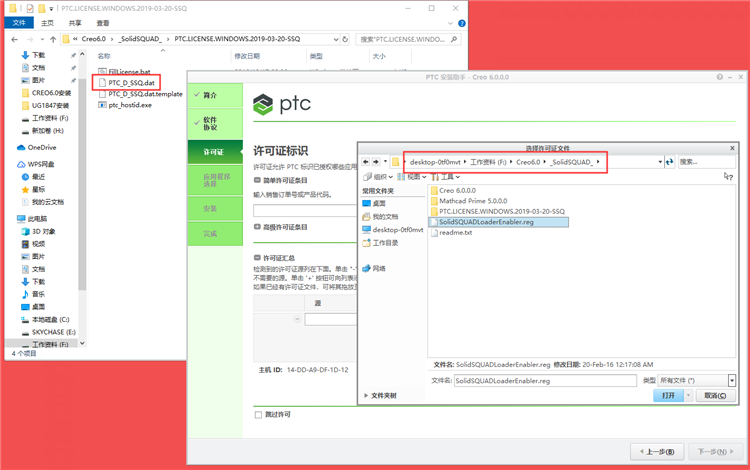750x470 pixels.
Task: Tick the 跳过许可 checkbox
Action: pyautogui.click(x=258, y=415)
